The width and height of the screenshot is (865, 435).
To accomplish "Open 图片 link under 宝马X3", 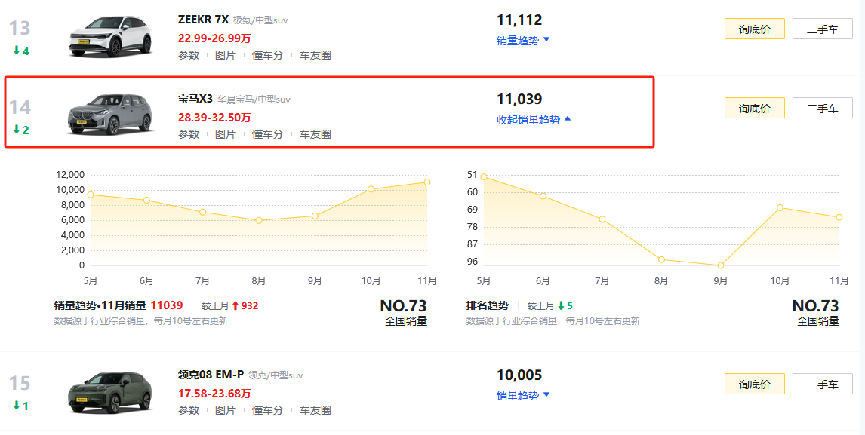I will [225, 135].
